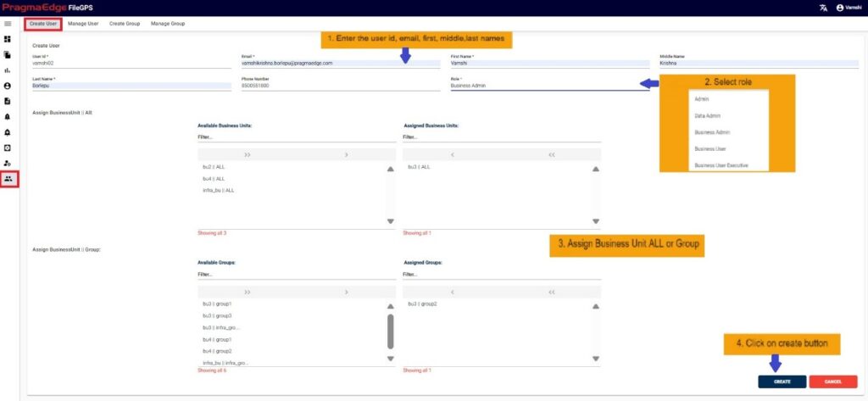Screen dimensions: 868x401
Task: Open the Role dropdown field
Action: 549,86
